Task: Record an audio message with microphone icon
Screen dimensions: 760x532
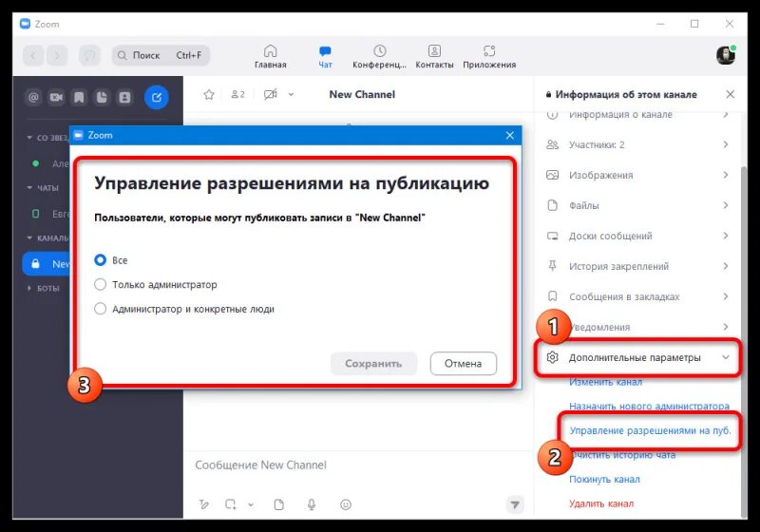Action: pos(312,504)
